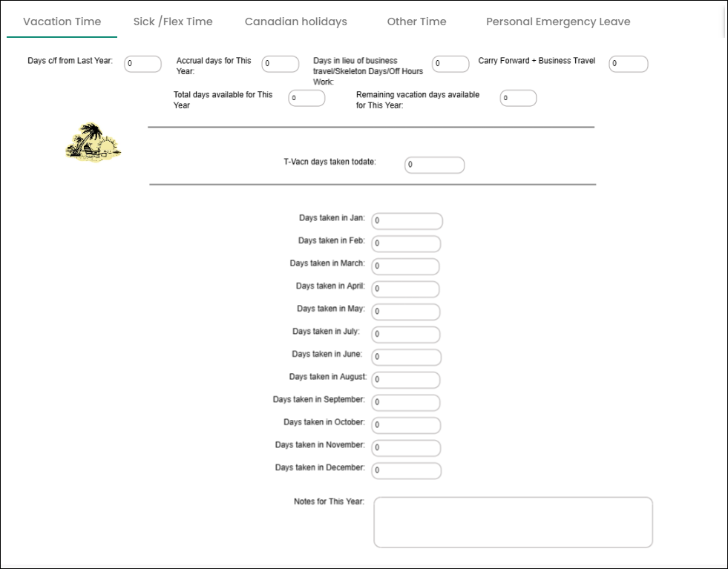The height and width of the screenshot is (569, 728).
Task: Click the T-Vacn days taken todate field
Action: [434, 165]
